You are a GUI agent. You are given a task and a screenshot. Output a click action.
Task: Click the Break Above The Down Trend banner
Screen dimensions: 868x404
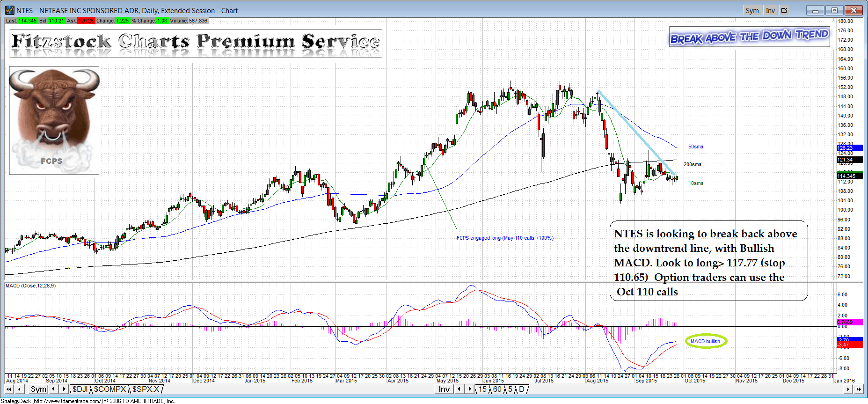pos(749,37)
